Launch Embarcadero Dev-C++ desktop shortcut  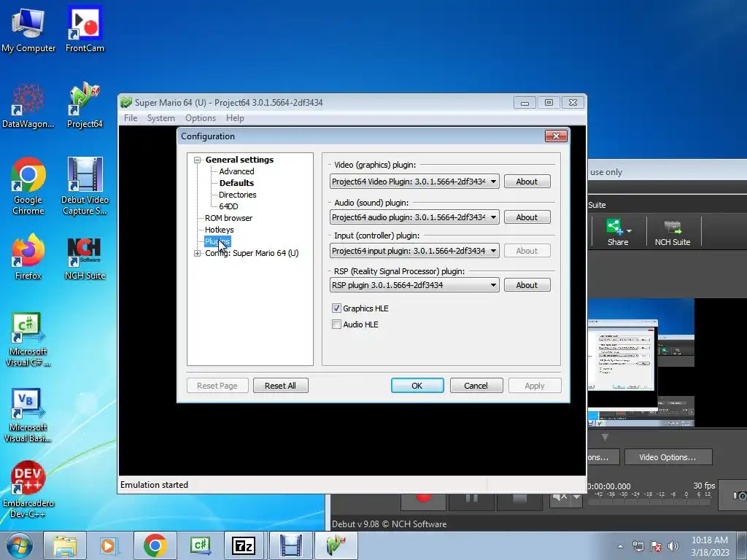click(x=28, y=489)
